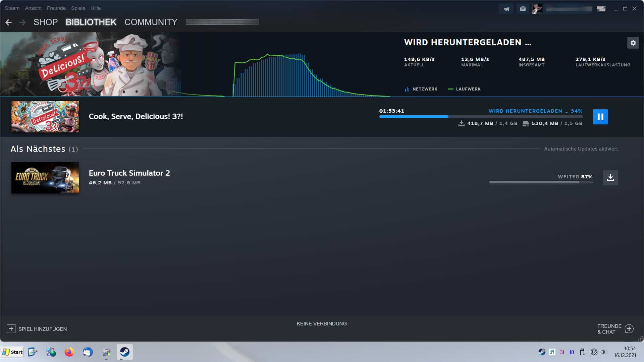Open the blurred username tab
The width and height of the screenshot is (644, 362).
pos(222,22)
